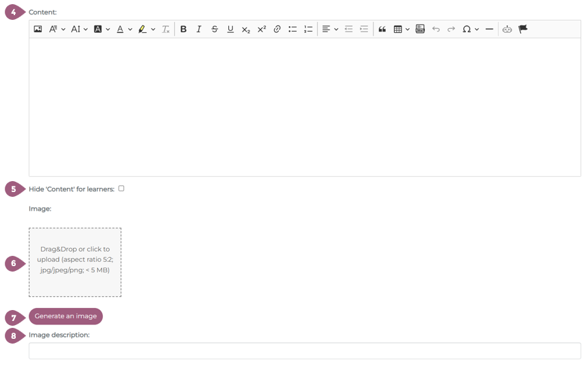Toggle superscript formatting
588x369 pixels.
click(261, 29)
